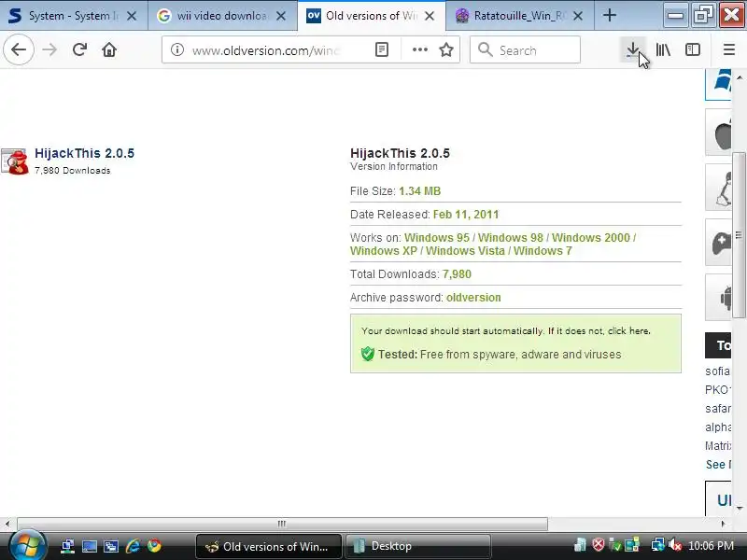
Task: Click the green tested shield icon
Action: (x=368, y=355)
